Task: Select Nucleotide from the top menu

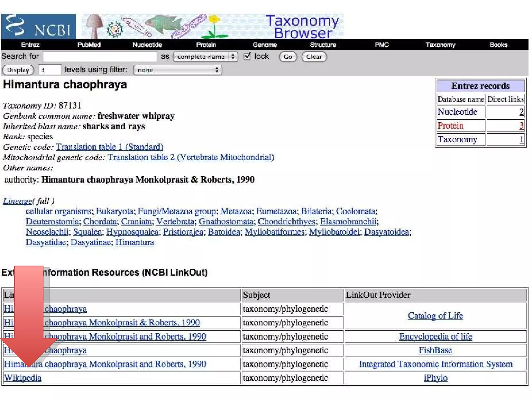Action: [x=147, y=45]
